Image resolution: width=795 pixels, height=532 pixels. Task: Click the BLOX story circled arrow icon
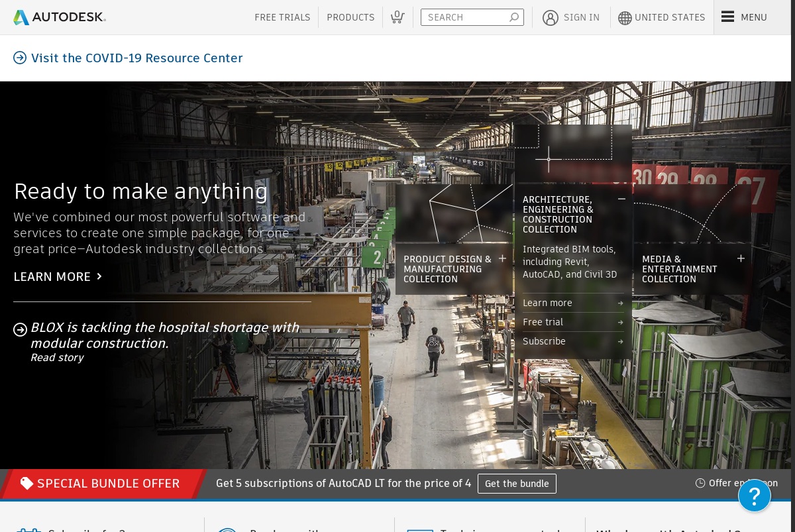21,329
